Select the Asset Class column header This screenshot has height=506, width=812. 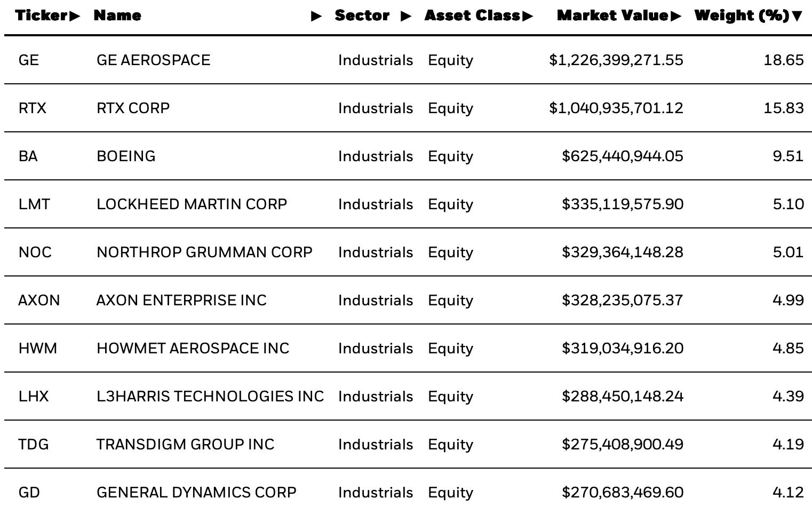(x=472, y=15)
